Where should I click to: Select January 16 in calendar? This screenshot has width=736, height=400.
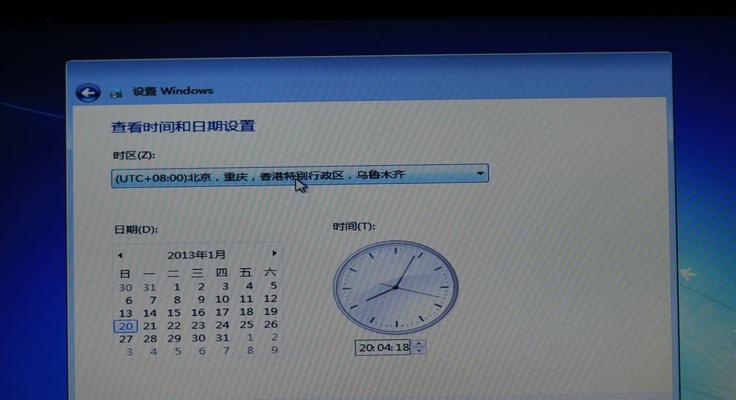pyautogui.click(x=198, y=312)
